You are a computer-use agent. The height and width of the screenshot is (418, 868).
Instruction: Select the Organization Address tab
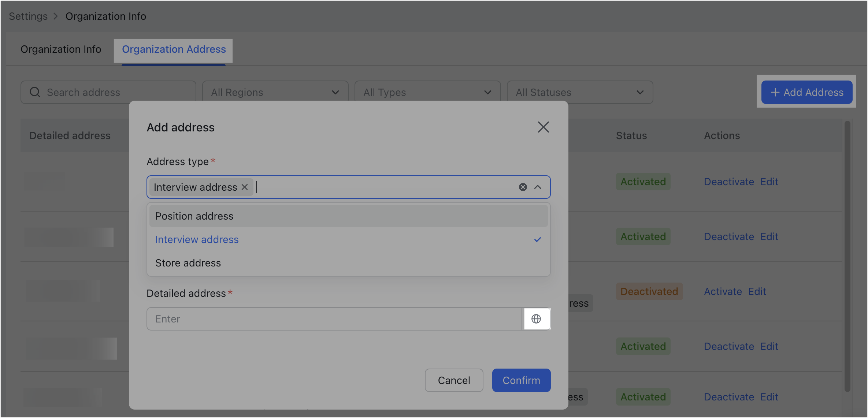[174, 49]
